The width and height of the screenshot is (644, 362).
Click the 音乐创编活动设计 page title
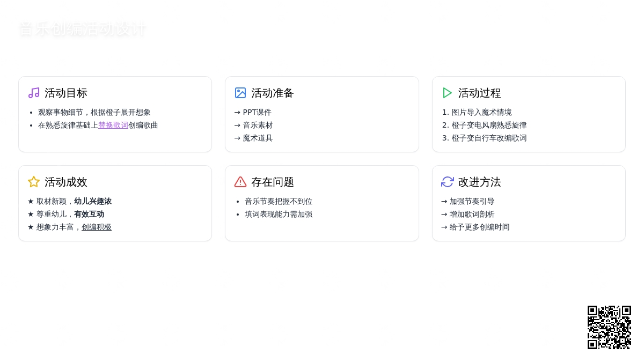click(x=82, y=29)
